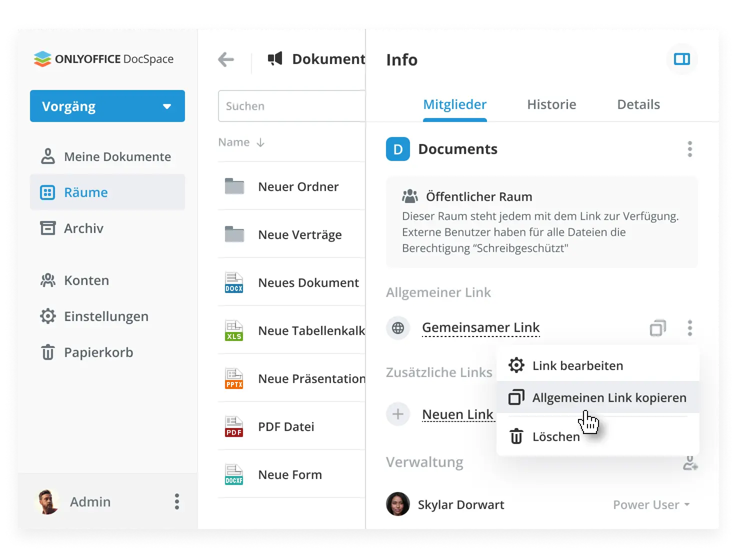Screen dimensions: 736x560
Task: Click the back arrow above the file list
Action: coord(226,59)
